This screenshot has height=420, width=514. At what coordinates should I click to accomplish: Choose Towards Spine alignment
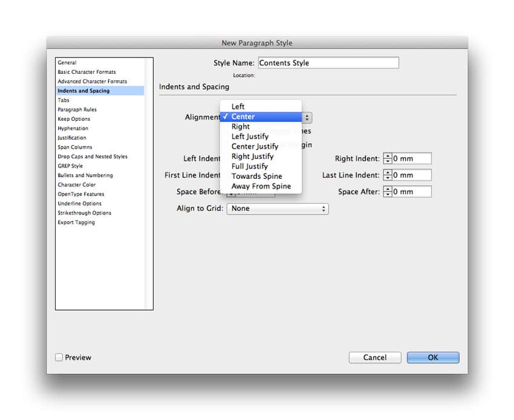[261, 176]
